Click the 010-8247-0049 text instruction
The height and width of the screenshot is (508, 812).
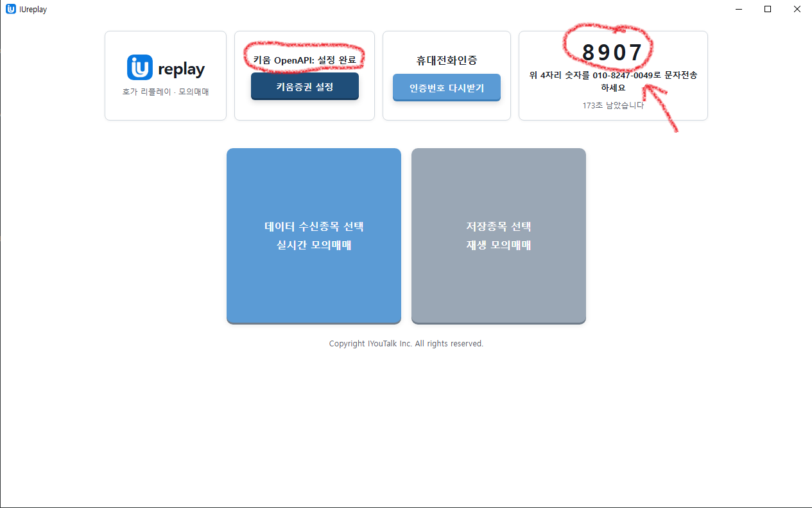pos(613,81)
